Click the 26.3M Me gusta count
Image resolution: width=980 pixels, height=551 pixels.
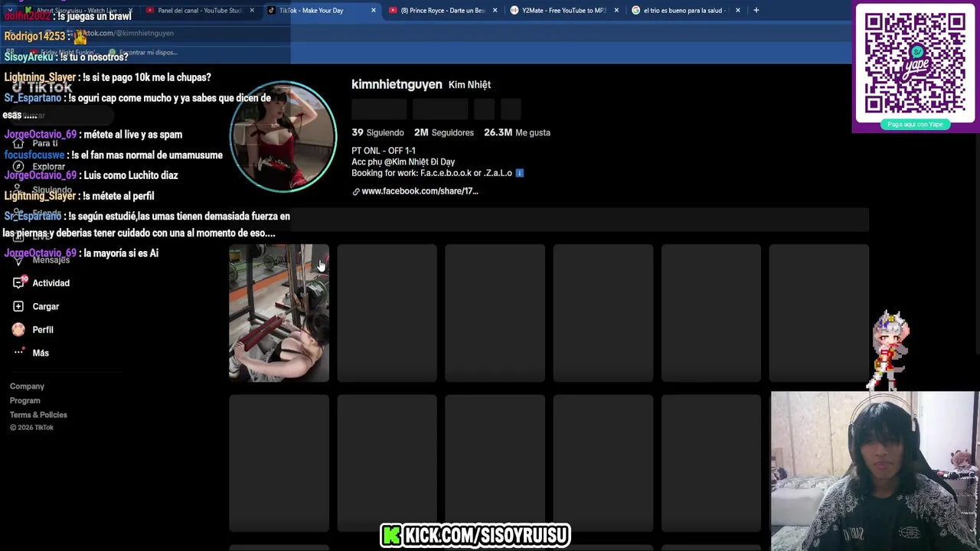pos(517,132)
